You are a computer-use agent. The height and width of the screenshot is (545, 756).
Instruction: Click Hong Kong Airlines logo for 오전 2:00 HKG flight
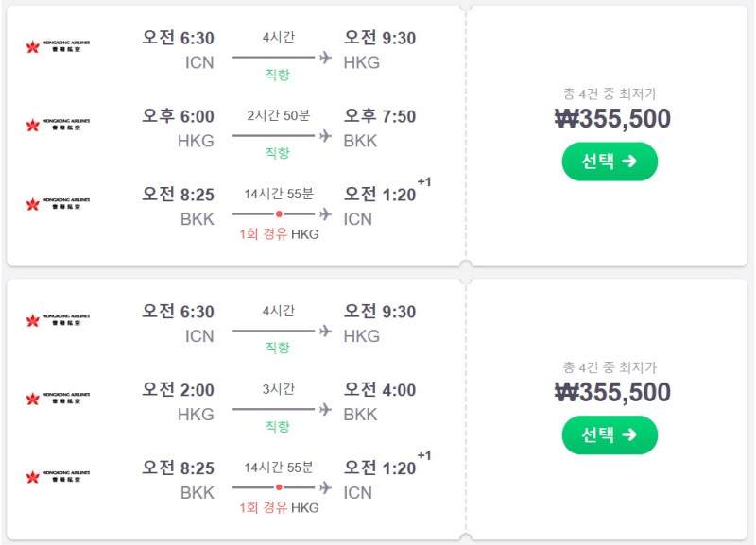pos(58,398)
